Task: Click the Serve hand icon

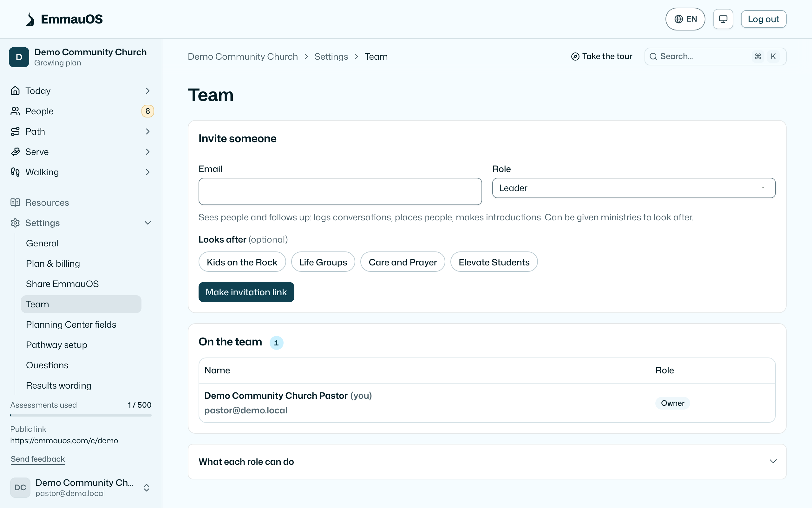Action: 15,152
